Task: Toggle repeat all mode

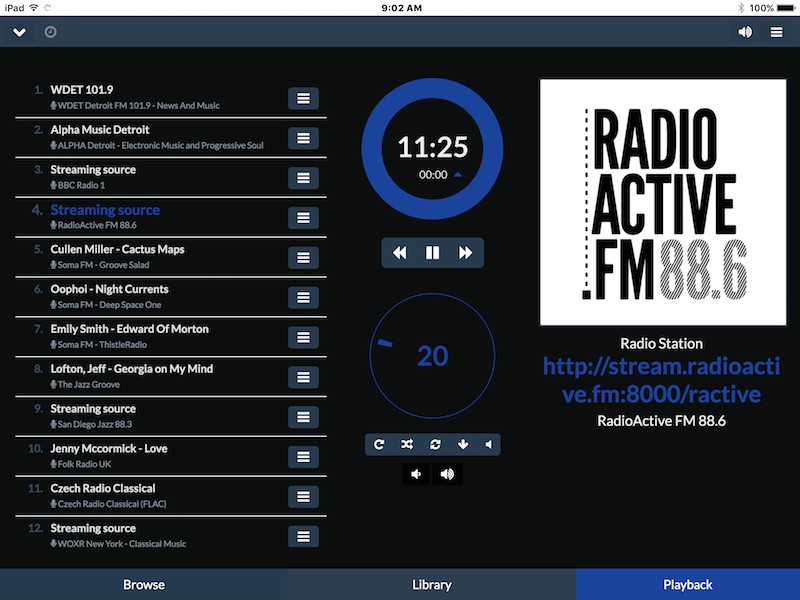Action: point(435,444)
